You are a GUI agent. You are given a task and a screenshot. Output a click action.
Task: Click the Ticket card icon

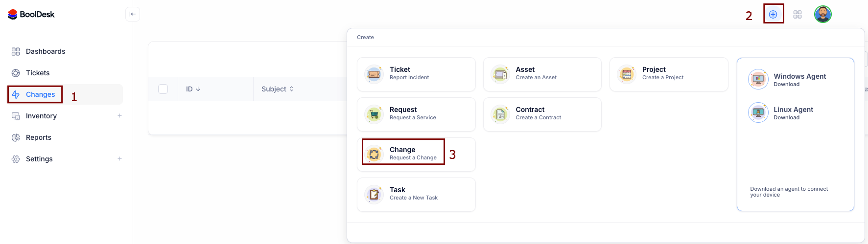[x=374, y=74]
